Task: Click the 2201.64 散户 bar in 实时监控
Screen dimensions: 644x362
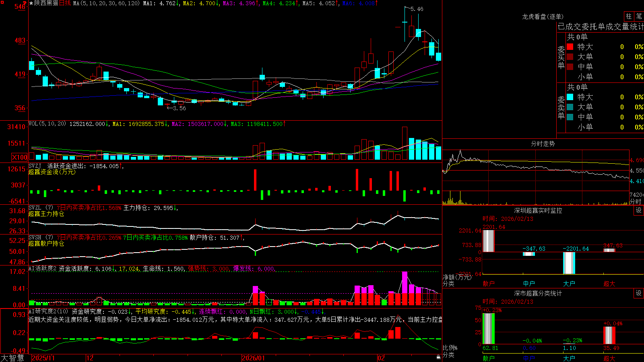Action: [x=488, y=241]
